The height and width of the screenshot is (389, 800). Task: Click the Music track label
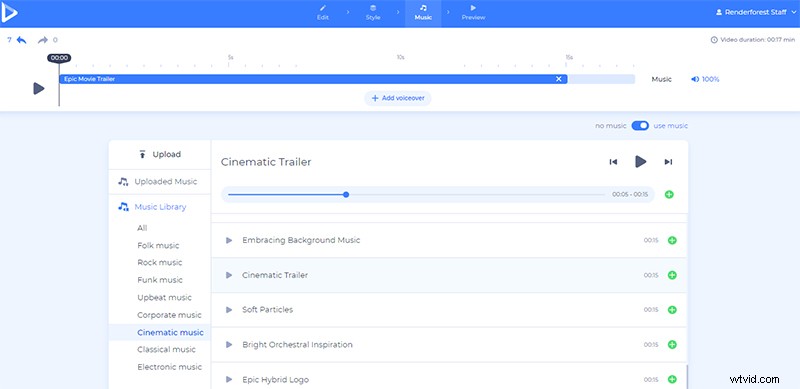661,79
